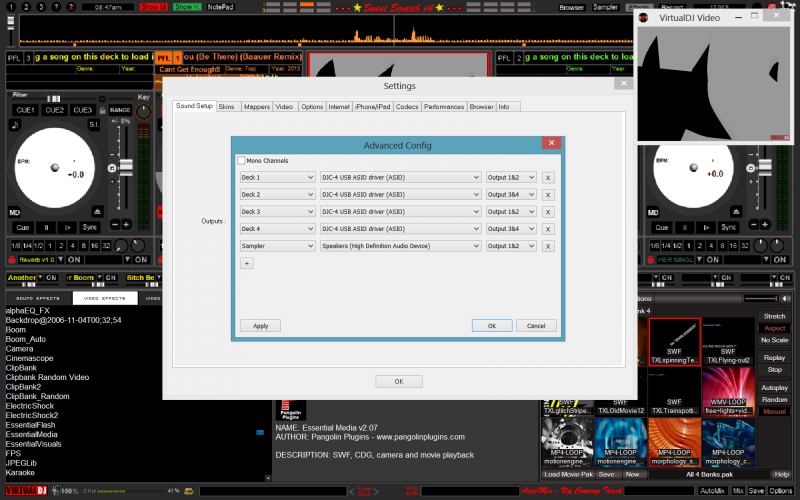
Task: Add a new output row with plus button
Action: point(247,263)
